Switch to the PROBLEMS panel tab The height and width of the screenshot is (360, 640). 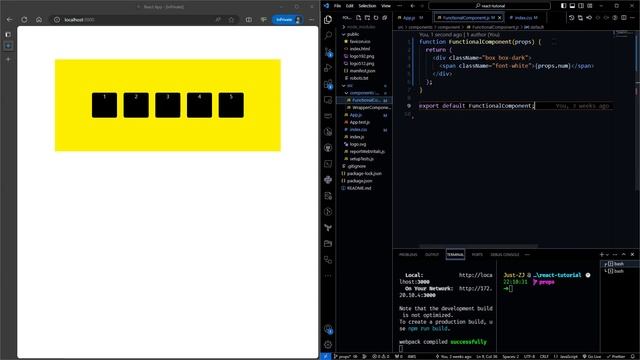[408, 255]
